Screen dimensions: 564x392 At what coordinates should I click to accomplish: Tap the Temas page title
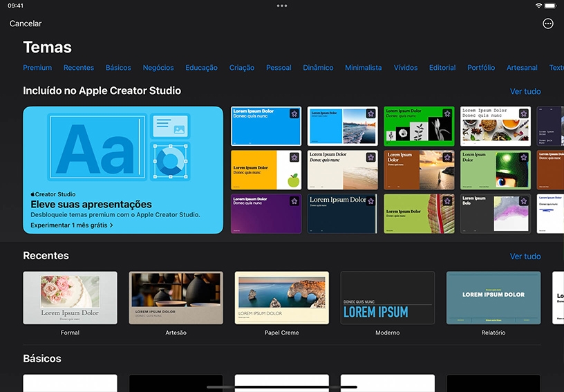point(48,47)
